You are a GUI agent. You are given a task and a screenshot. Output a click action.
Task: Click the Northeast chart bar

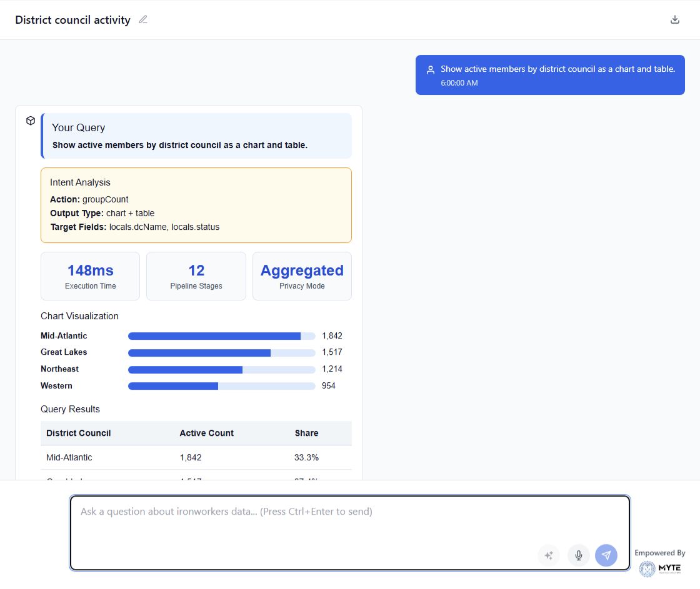pos(221,370)
